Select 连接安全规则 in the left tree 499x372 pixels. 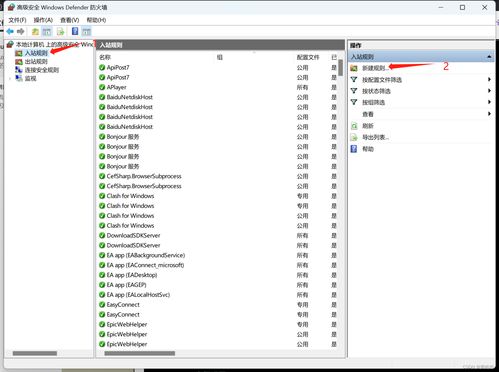42,70
